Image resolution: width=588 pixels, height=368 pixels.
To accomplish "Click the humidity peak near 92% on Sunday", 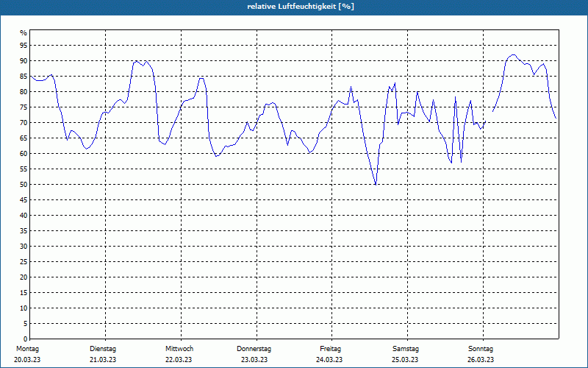I will coord(513,54).
